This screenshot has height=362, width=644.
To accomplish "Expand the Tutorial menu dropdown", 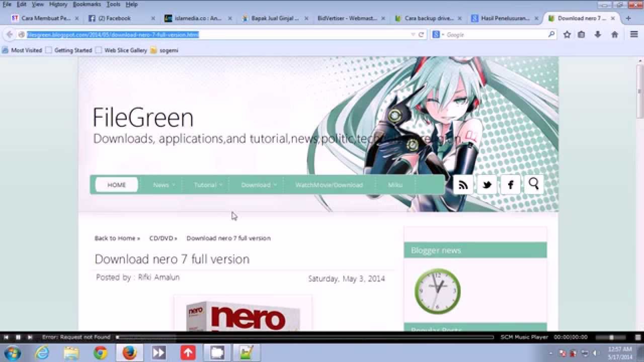I will [208, 185].
